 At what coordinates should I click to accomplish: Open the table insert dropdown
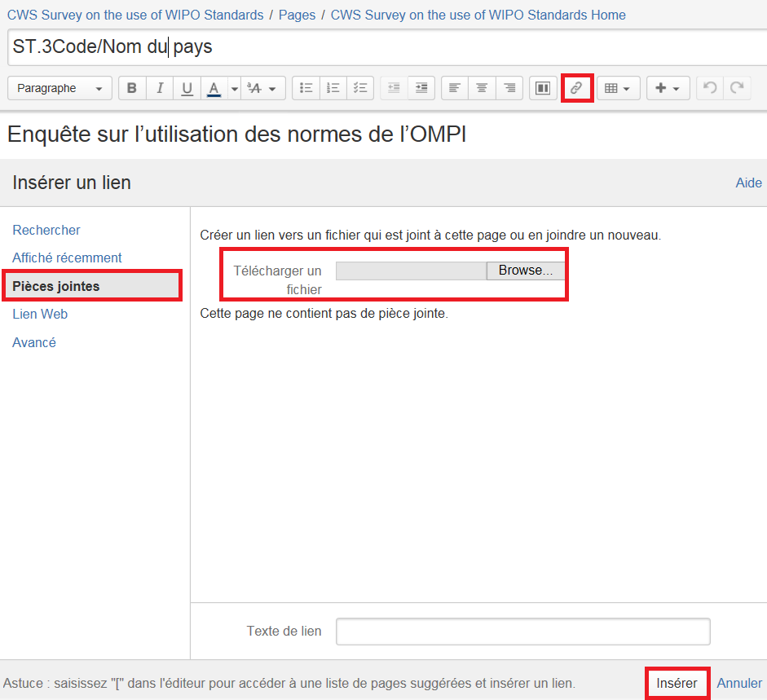pos(618,88)
